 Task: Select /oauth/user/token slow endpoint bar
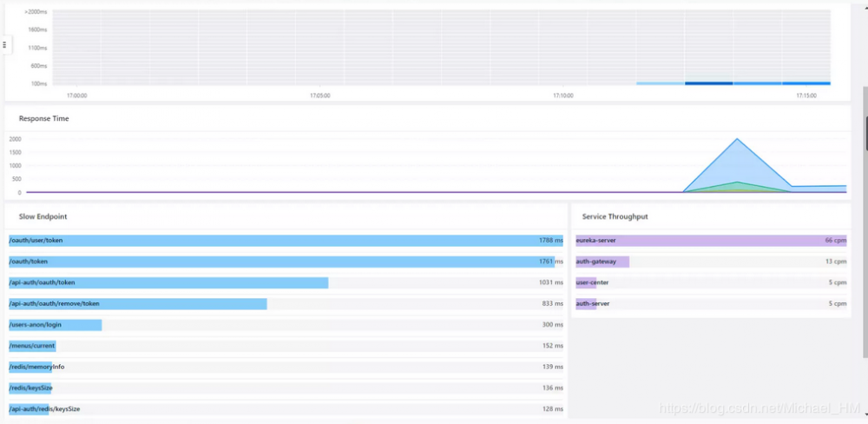tap(286, 241)
